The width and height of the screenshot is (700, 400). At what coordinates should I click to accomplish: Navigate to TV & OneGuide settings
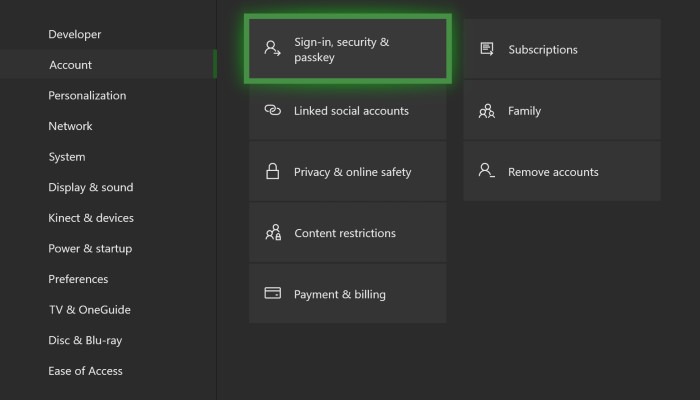[89, 310]
